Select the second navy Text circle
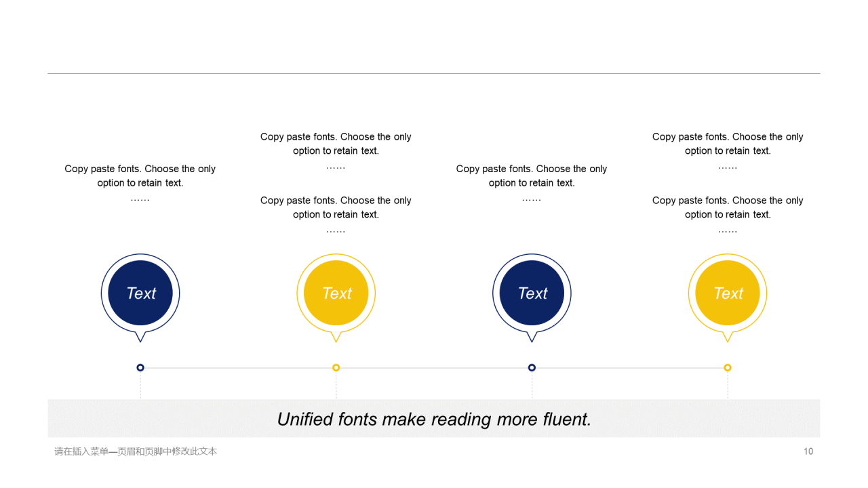Screen dimensions: 868x488 point(532,293)
